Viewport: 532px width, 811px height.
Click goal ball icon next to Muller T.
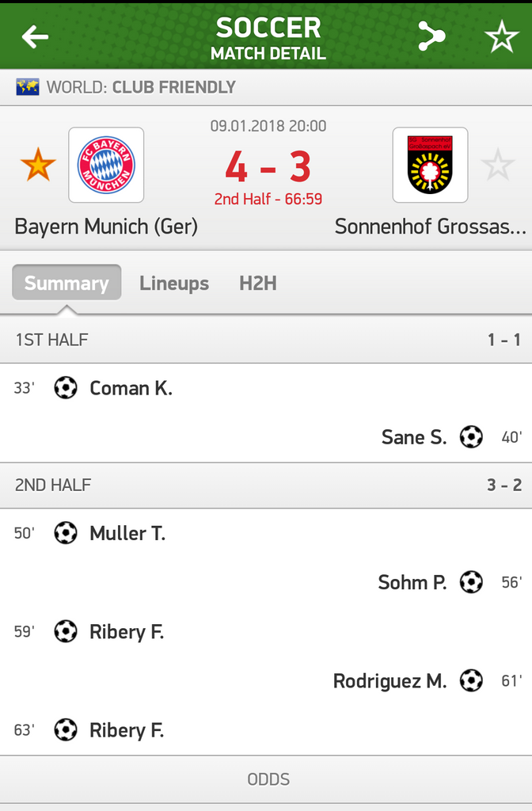click(x=66, y=533)
